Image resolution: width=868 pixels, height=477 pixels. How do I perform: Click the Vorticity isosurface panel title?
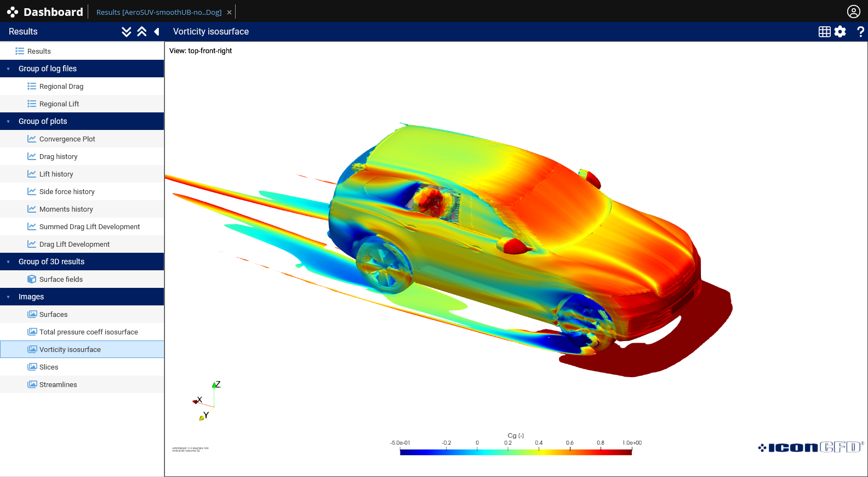point(211,32)
